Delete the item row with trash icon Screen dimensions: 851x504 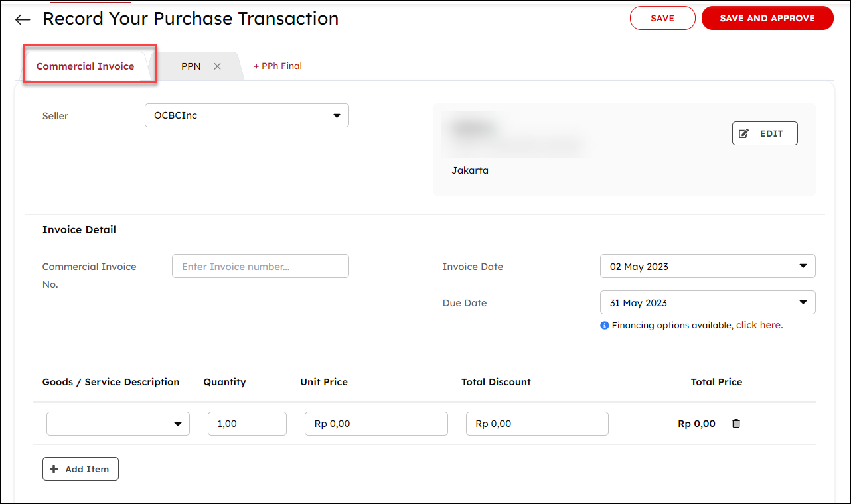(735, 424)
